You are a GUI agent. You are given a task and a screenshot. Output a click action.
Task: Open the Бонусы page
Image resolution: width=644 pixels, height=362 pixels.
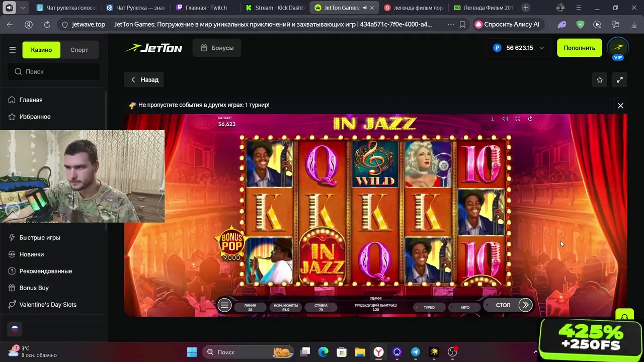[x=217, y=48]
